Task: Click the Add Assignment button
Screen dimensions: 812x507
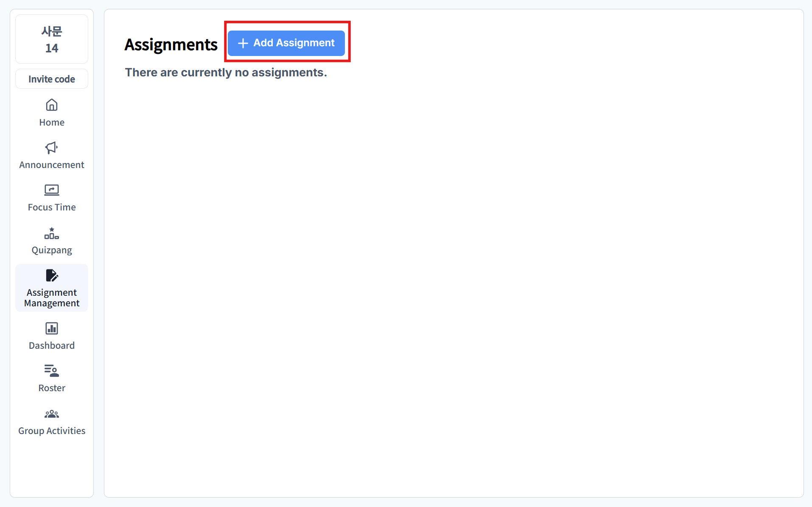Action: point(286,43)
